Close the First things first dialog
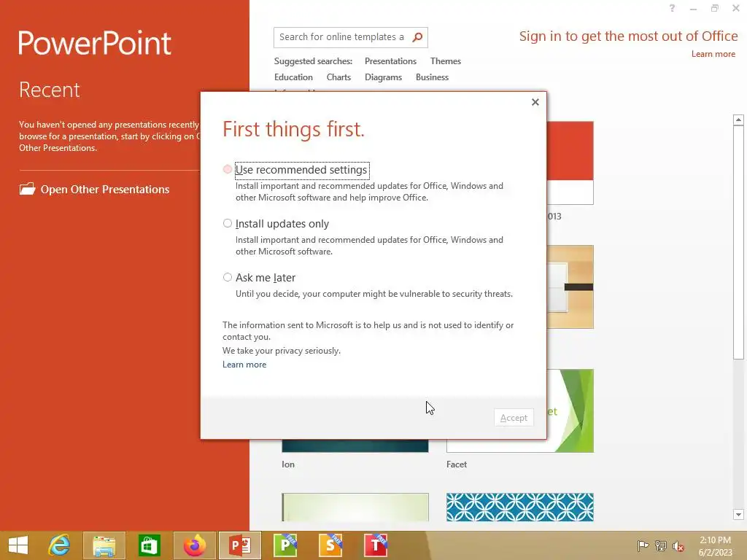Viewport: 747px width, 560px height. pyautogui.click(x=535, y=102)
